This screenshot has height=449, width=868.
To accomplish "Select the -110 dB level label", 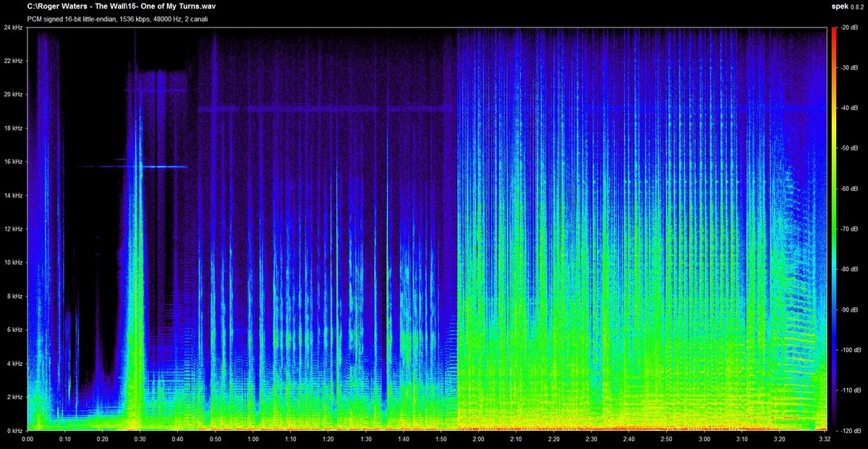I will pos(849,390).
